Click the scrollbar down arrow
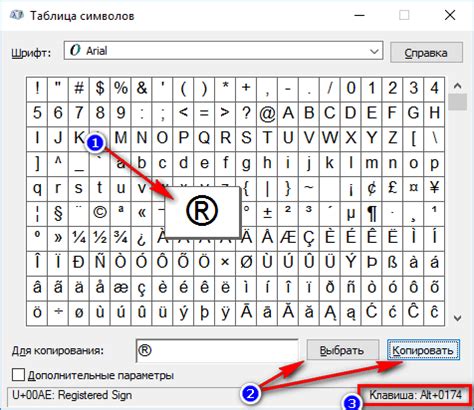The height and width of the screenshot is (410, 474). tap(457, 318)
